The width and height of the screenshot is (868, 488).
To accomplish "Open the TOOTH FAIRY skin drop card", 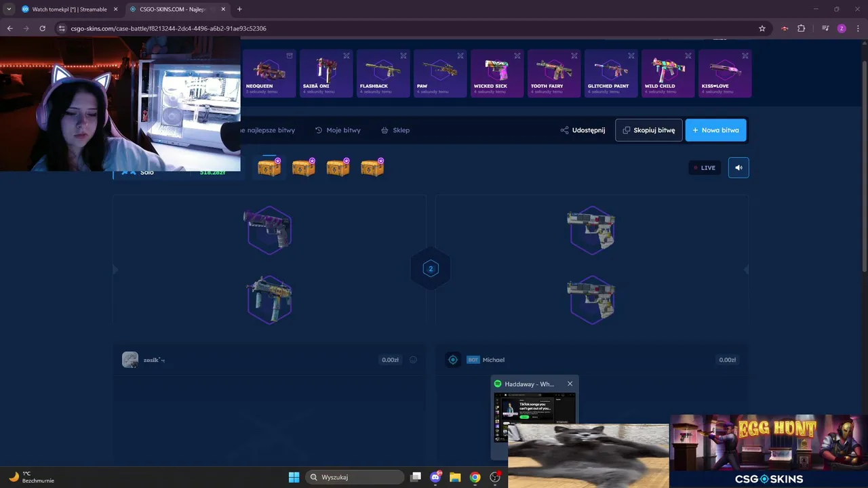I will (x=554, y=73).
